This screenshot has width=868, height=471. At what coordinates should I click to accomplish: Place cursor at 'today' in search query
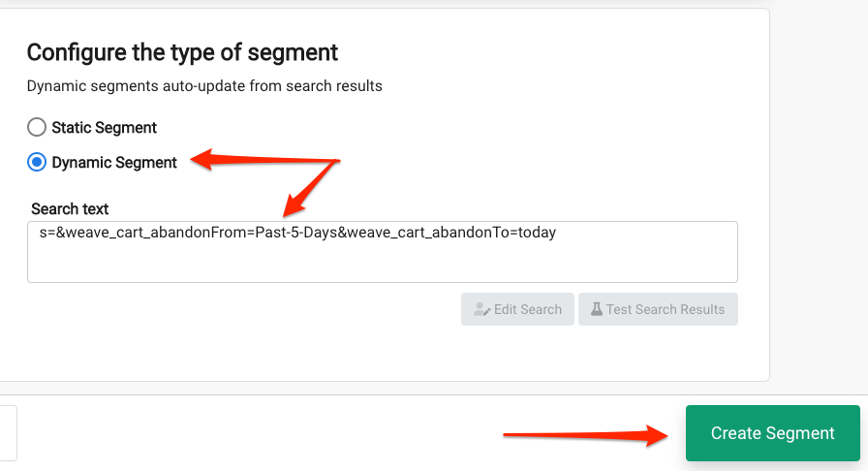point(537,233)
